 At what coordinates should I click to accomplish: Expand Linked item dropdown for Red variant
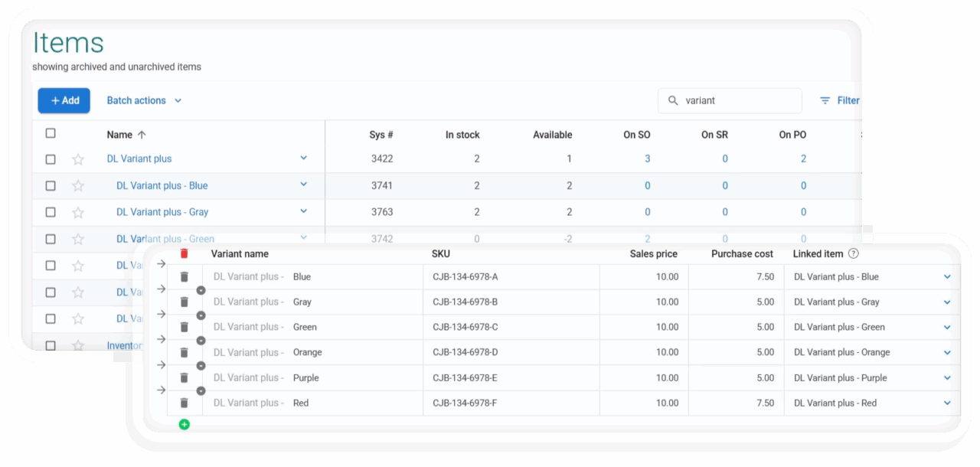point(947,403)
